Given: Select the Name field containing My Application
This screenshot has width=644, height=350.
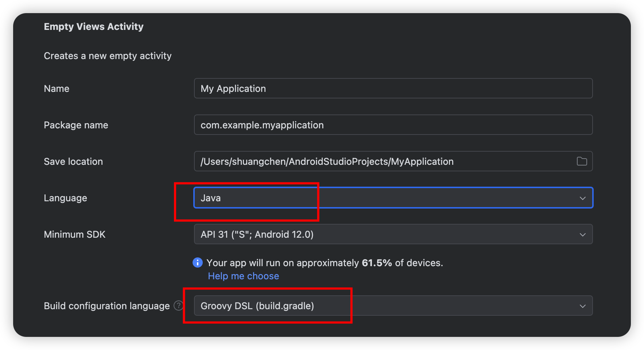Looking at the screenshot, I should coord(393,88).
